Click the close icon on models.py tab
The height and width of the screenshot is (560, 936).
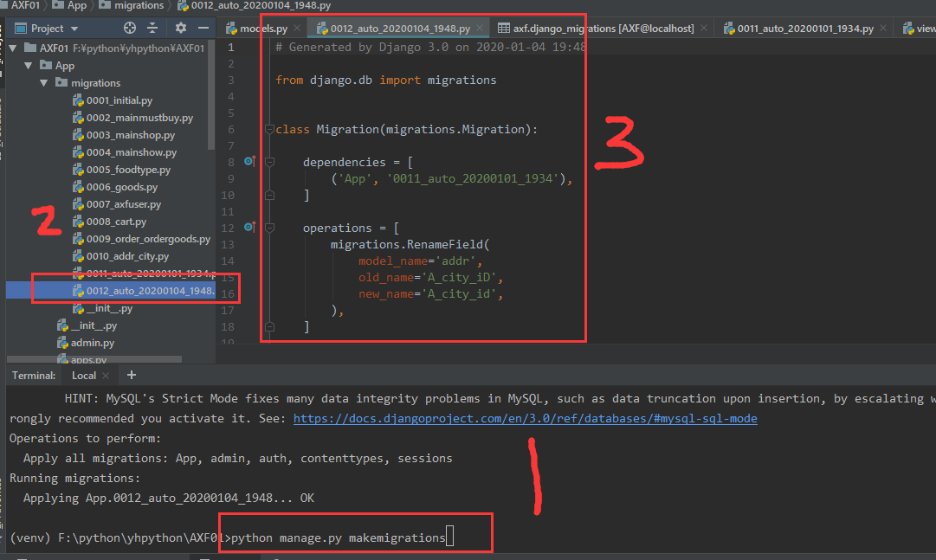click(x=297, y=27)
